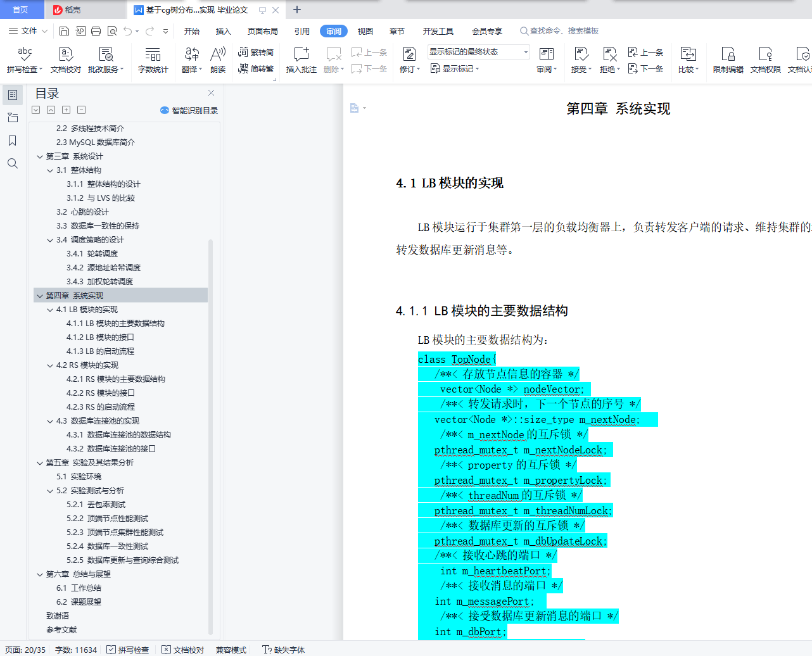812x656 pixels.
Task: Click the 字数: 11634 word count in the status bar
Action: pyautogui.click(x=76, y=650)
